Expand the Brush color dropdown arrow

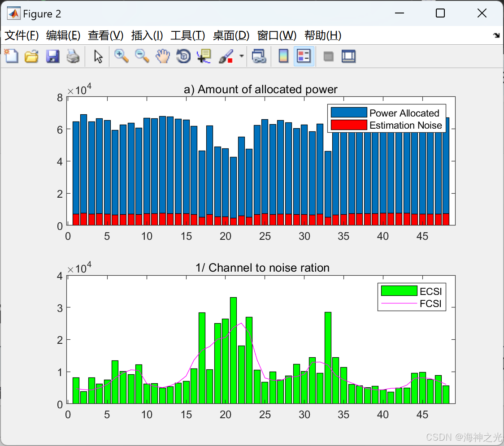coord(241,56)
